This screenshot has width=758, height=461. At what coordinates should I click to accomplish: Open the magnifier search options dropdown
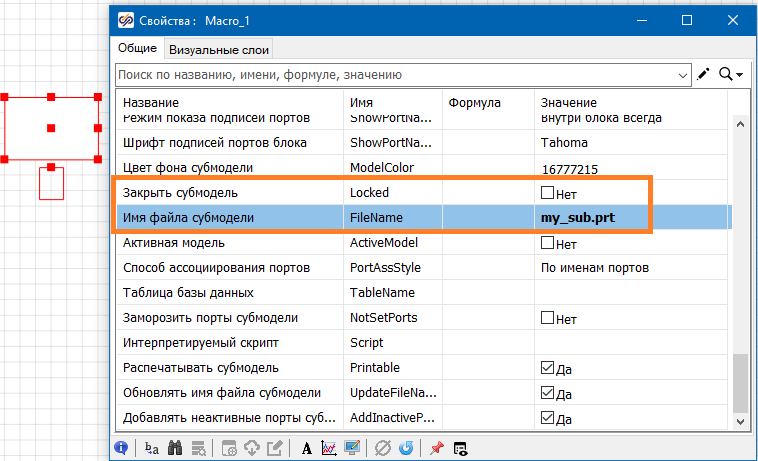click(733, 74)
